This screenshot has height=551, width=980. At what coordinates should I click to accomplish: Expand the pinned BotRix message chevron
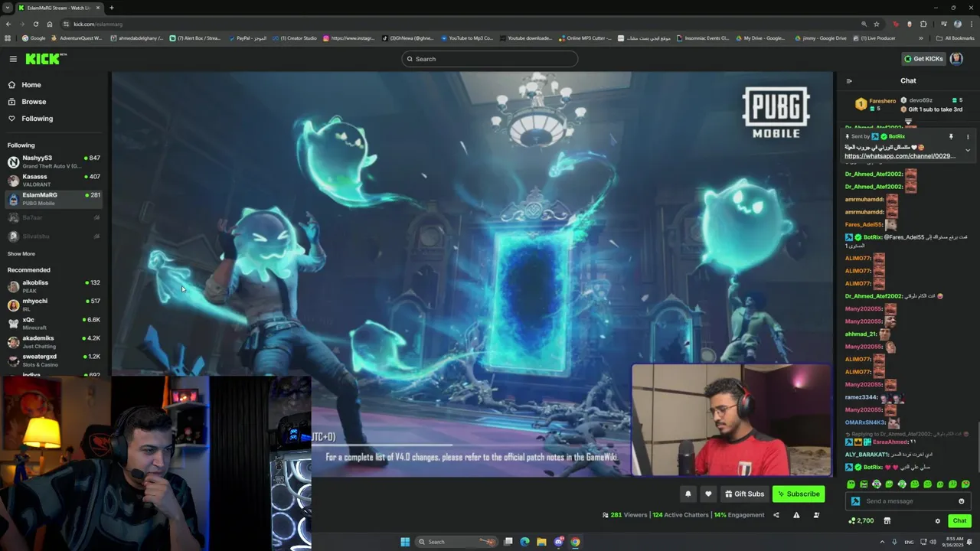(968, 150)
